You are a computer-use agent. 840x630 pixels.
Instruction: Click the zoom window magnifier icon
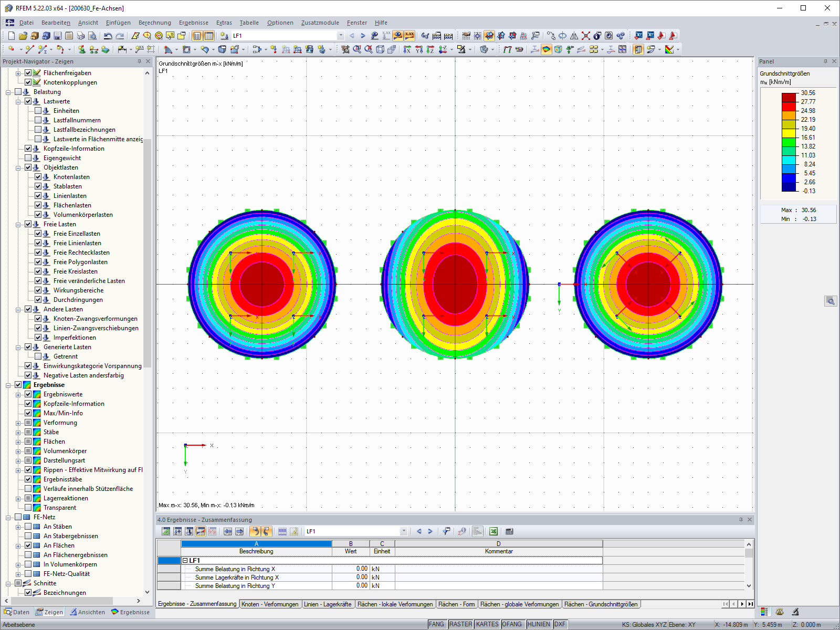357,49
